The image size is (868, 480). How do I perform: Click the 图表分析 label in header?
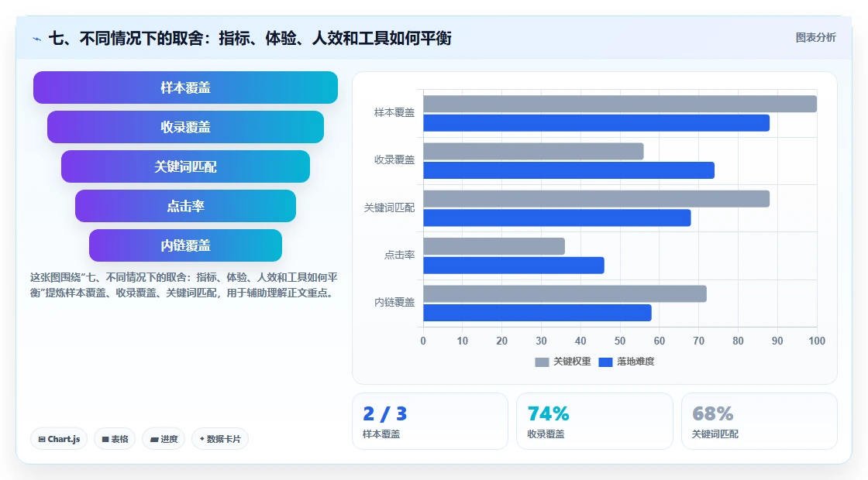815,38
